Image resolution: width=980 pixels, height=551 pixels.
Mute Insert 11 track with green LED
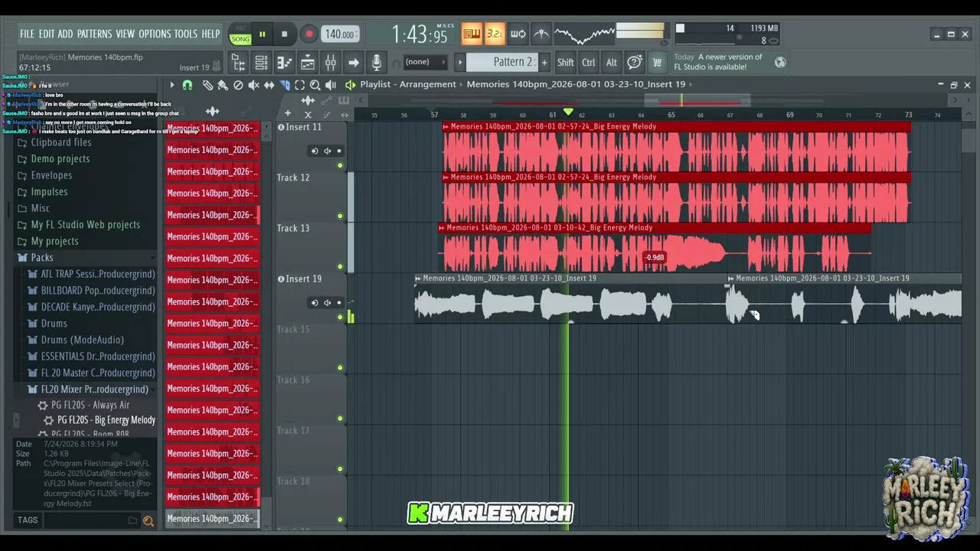341,165
